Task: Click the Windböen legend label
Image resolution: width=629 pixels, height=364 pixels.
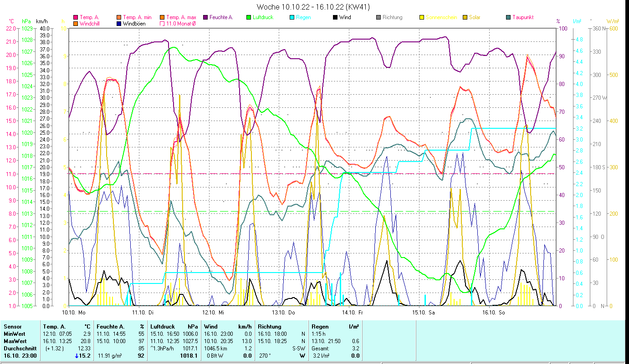Action: point(134,23)
